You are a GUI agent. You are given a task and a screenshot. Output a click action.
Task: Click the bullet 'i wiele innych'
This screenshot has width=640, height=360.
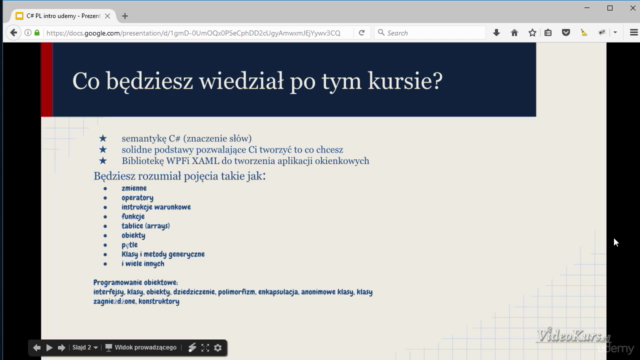pos(143,264)
